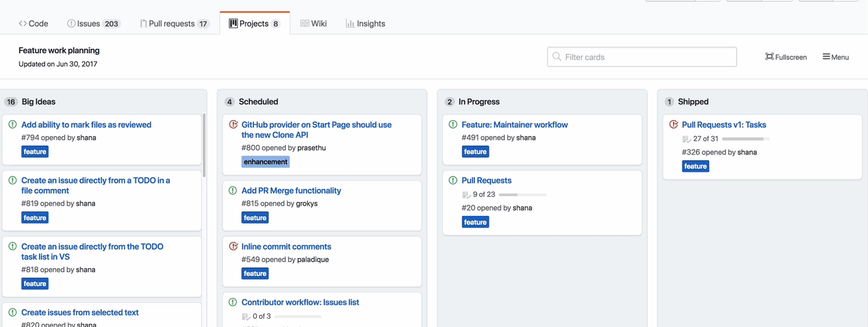This screenshot has width=868, height=327.
Task: Click the status icon beside GitHub provider on Start Page
Action: pos(233,125)
